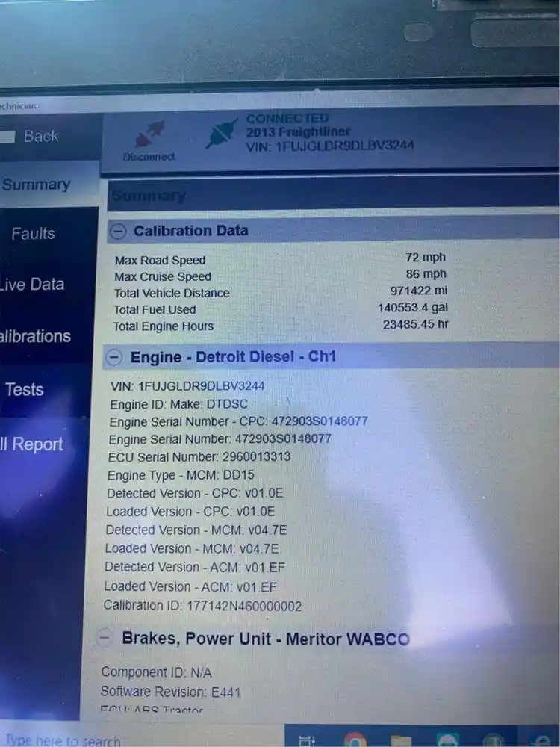Click Loaded Version - MCM line
This screenshot has width=560, height=747.
pyautogui.click(x=192, y=549)
